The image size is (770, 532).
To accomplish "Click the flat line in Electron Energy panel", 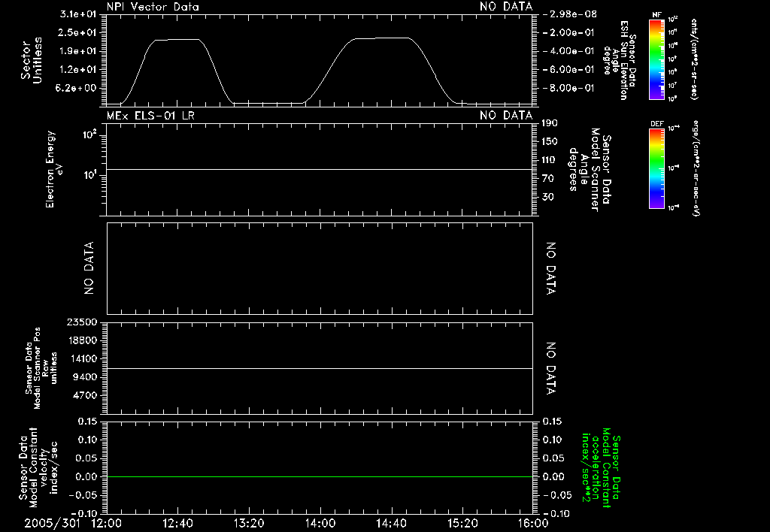I will 320,169.
